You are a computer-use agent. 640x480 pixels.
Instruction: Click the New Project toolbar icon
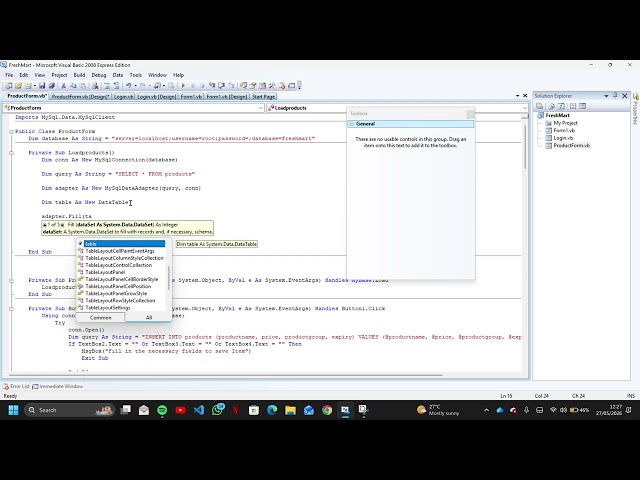point(8,86)
